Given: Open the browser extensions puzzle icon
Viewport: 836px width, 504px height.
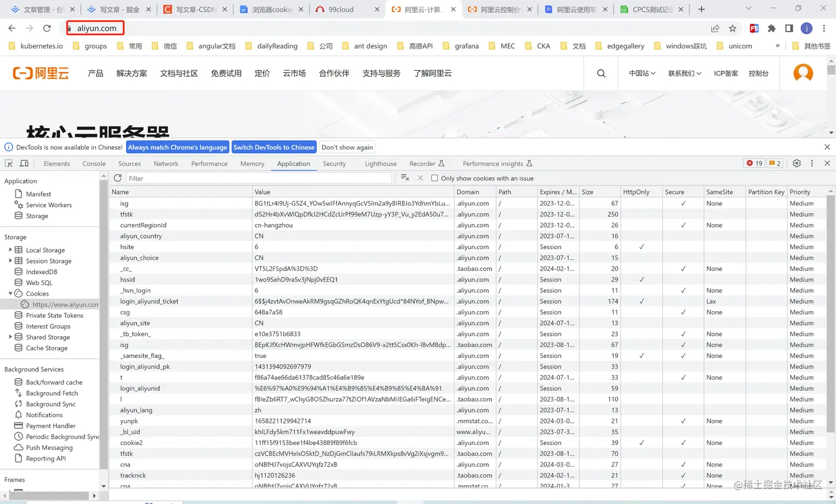Looking at the screenshot, I should tap(772, 28).
